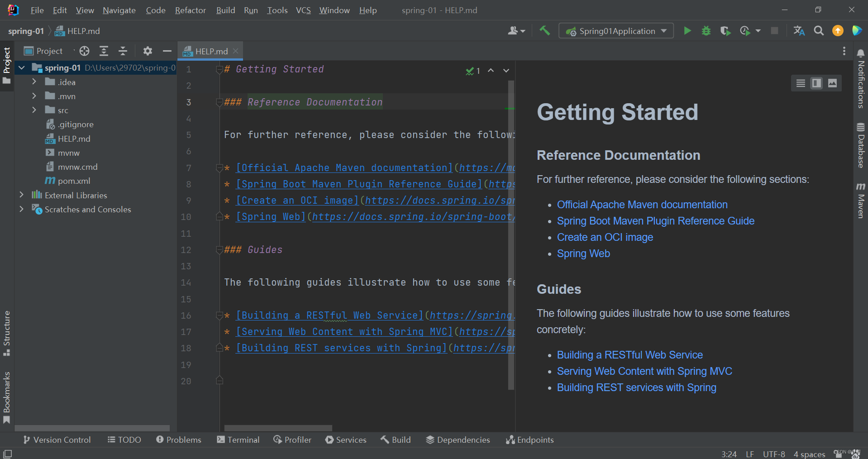Screen dimensions: 868x459
Task: Run Spring01Application with the green play button
Action: click(687, 31)
